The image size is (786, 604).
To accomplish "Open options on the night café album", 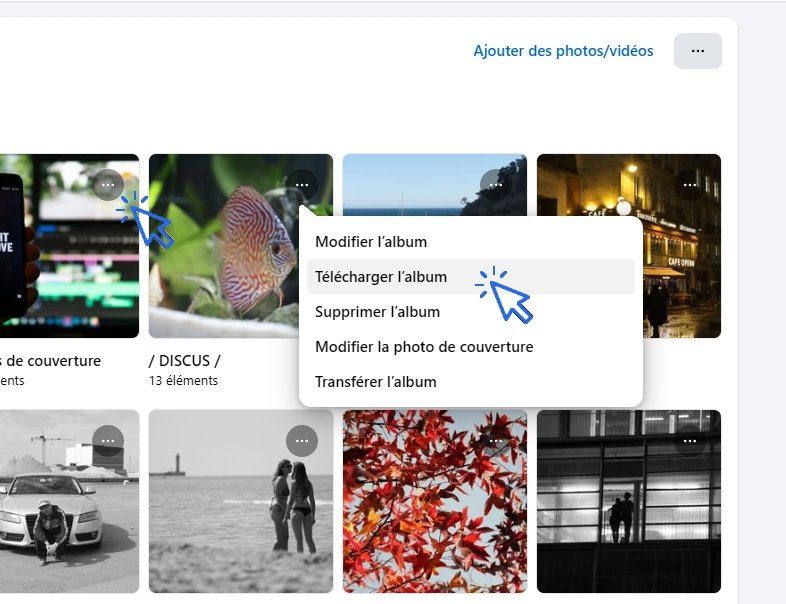I will 690,185.
